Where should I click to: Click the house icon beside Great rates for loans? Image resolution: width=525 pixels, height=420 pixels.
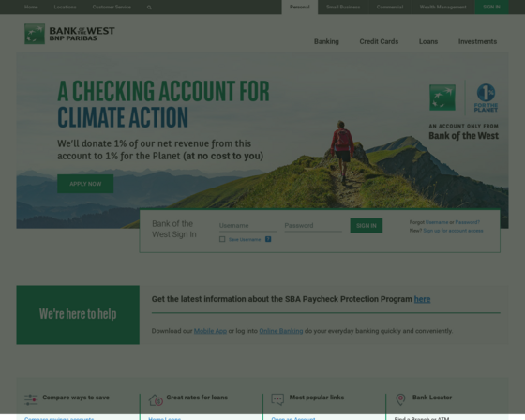tap(156, 399)
